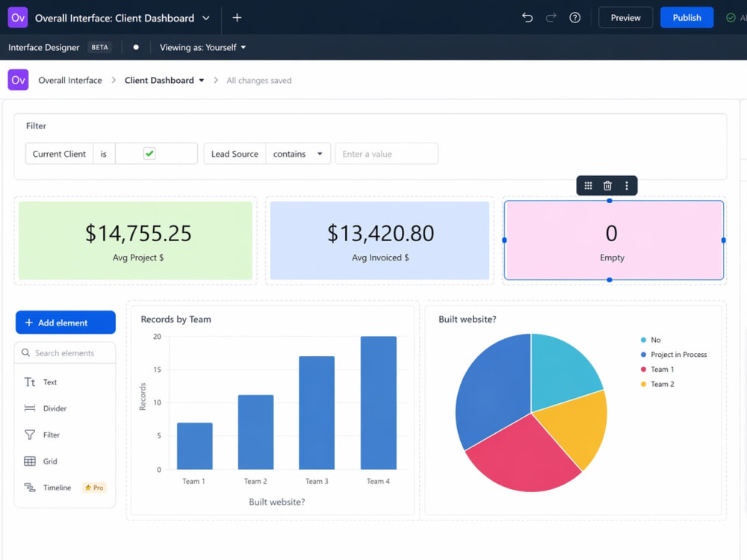Click the Current Client filter field label
This screenshot has height=560, width=747.
pos(59,154)
